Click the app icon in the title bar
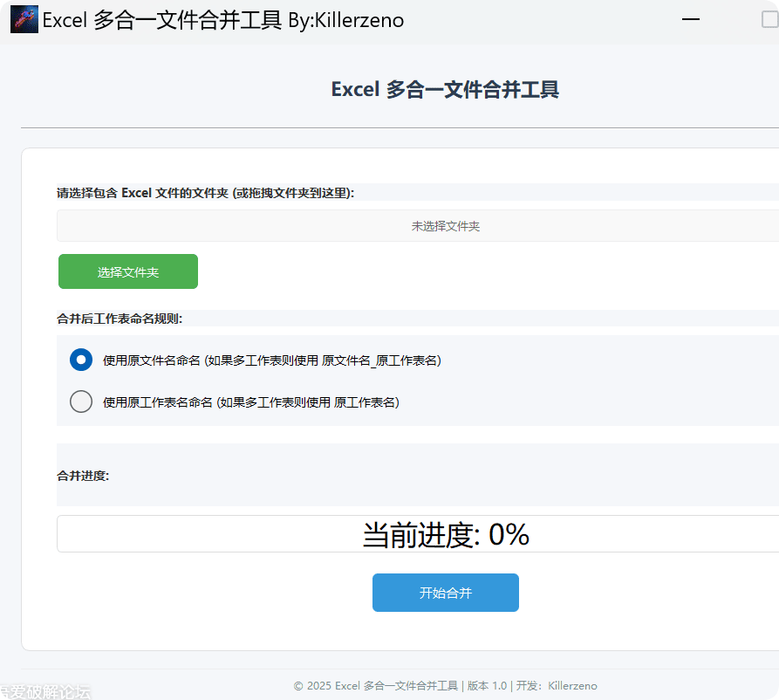779x700 pixels. coord(24,19)
